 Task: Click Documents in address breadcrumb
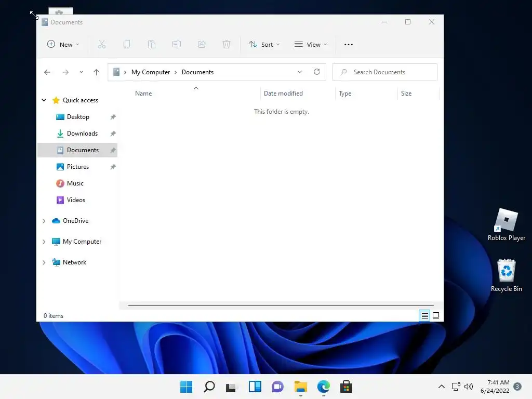pyautogui.click(x=197, y=72)
